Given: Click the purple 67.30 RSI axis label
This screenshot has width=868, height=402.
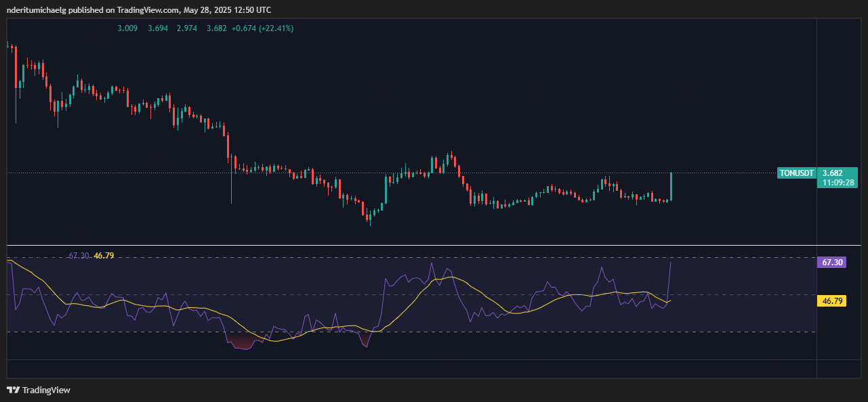Looking at the screenshot, I should pos(831,262).
